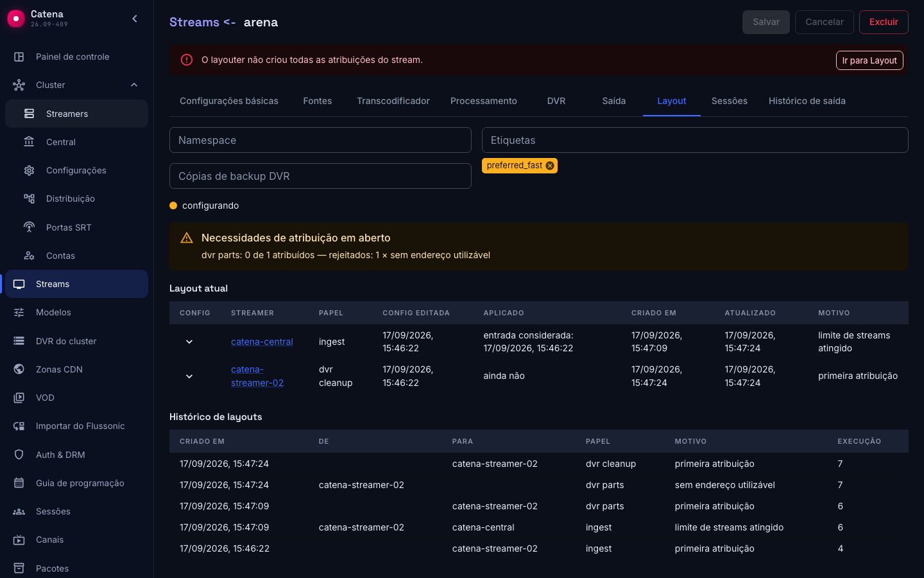Click the Streamers server icon
924x578 pixels.
pyautogui.click(x=30, y=114)
